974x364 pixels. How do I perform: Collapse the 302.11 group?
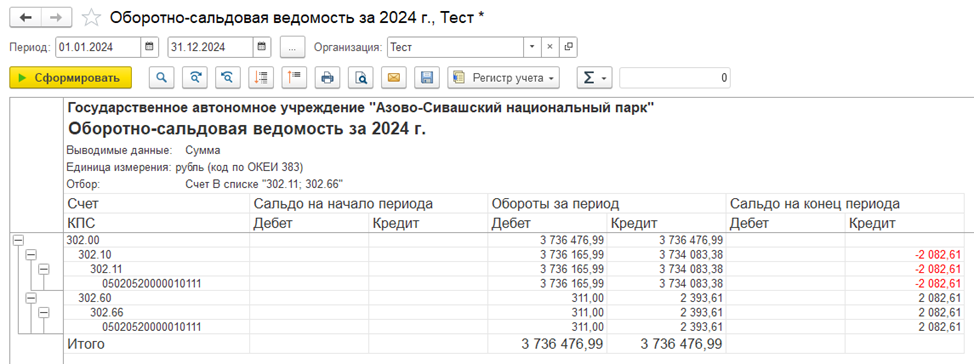43,269
